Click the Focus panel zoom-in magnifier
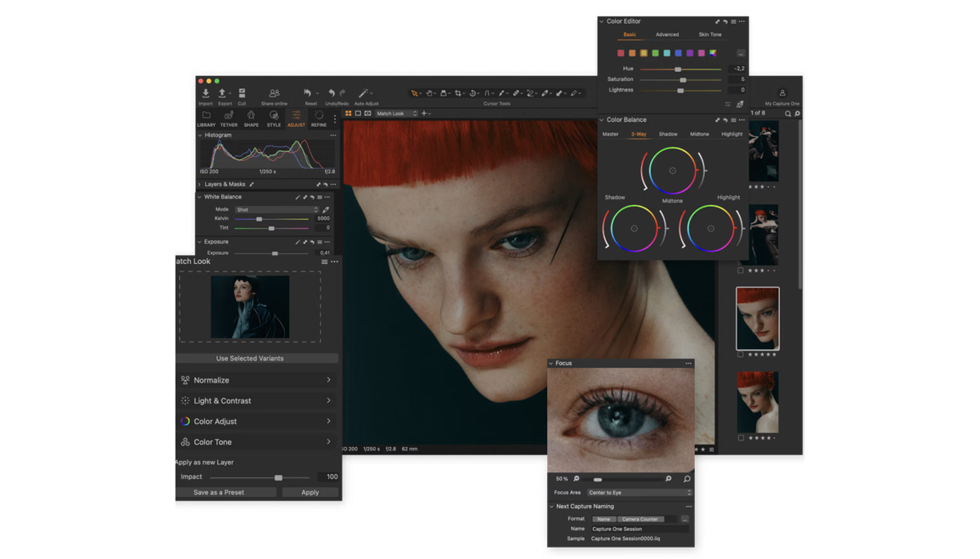Screen dimensions: 980x559 pyautogui.click(x=668, y=479)
